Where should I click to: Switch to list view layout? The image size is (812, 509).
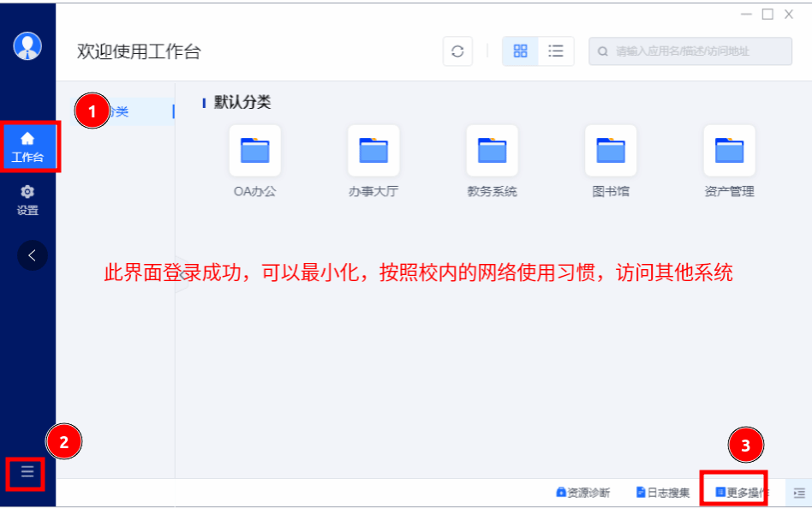click(556, 51)
